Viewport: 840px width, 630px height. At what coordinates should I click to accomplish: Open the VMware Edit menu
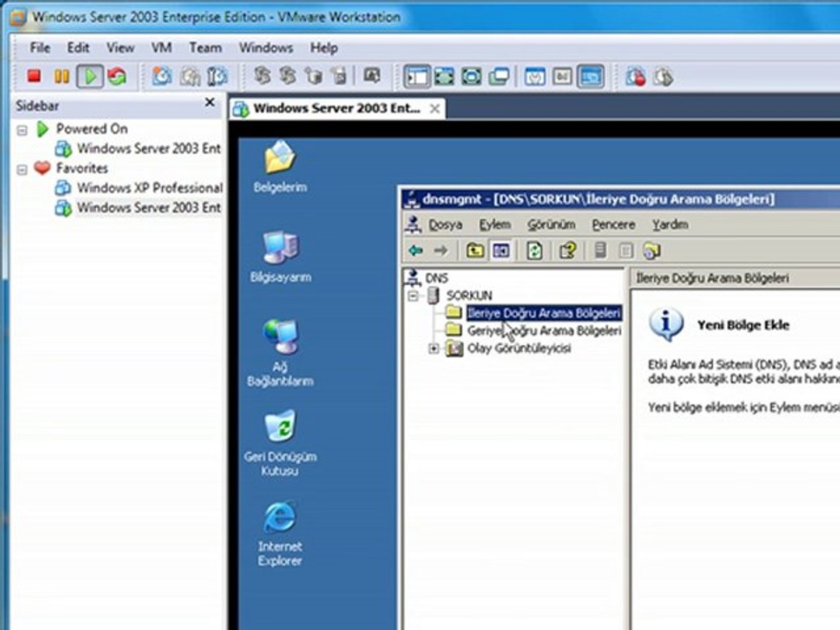click(x=78, y=48)
